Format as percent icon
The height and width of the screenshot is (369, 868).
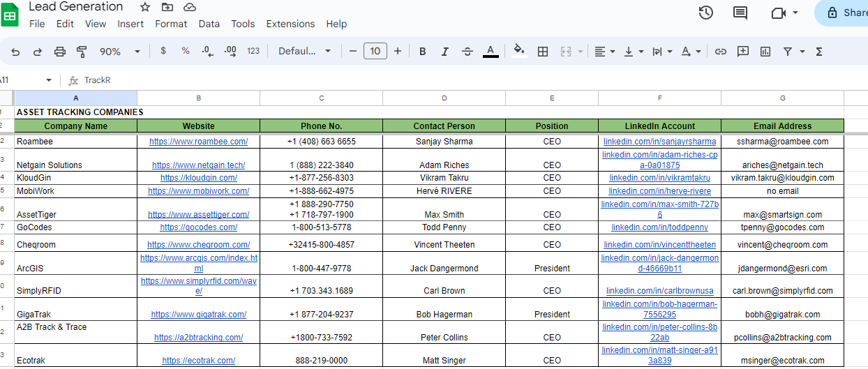tap(186, 51)
